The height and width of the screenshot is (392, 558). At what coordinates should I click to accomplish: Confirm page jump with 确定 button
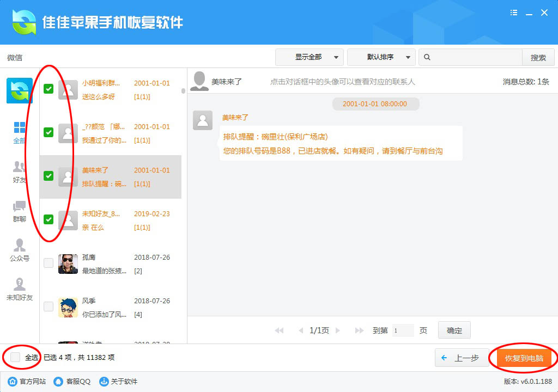[454, 330]
